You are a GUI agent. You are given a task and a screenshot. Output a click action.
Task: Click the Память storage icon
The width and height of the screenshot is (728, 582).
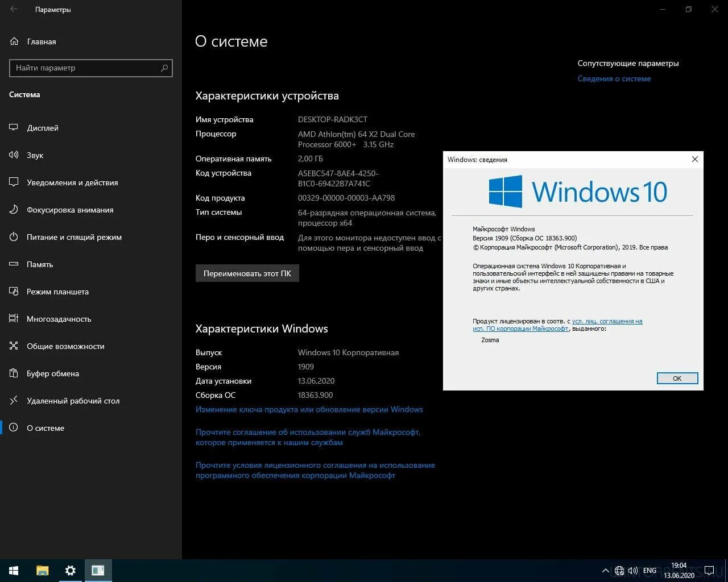pyautogui.click(x=14, y=264)
